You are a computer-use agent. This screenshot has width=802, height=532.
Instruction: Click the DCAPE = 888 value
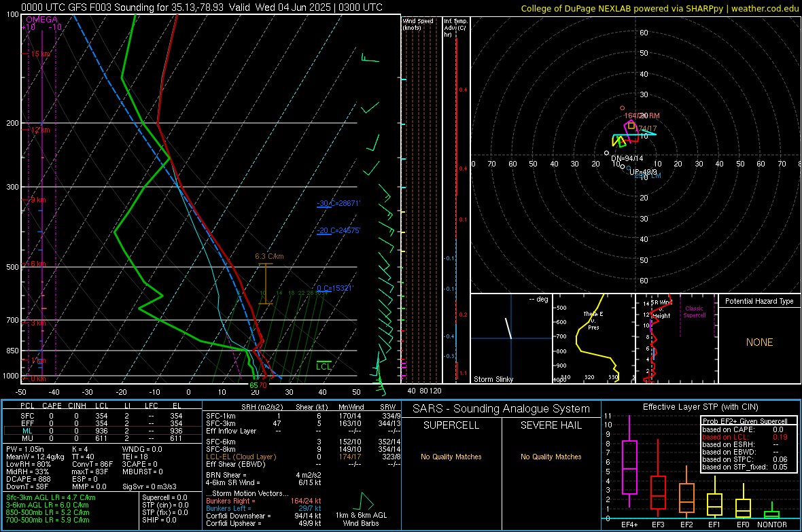[29, 479]
